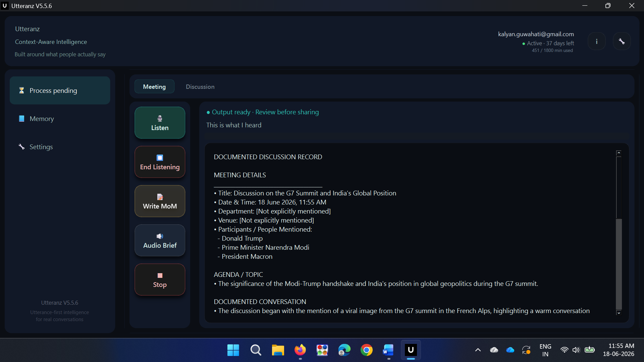This screenshot has width=644, height=362.
Task: Click Write MoM button
Action: (x=160, y=201)
